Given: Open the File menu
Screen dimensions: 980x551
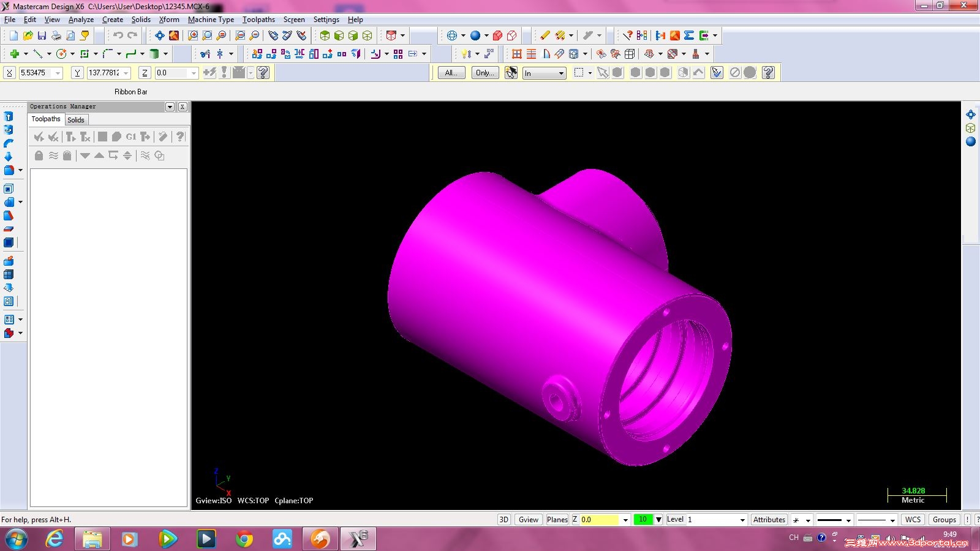Looking at the screenshot, I should 10,20.
